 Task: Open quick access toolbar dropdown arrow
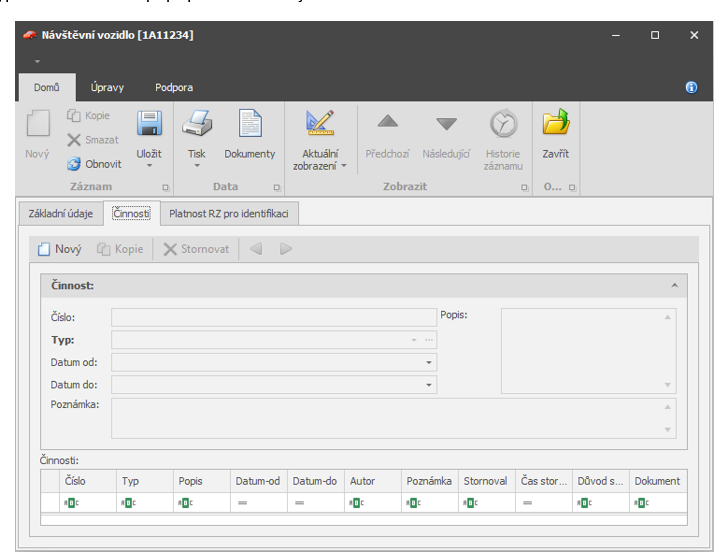[38, 61]
